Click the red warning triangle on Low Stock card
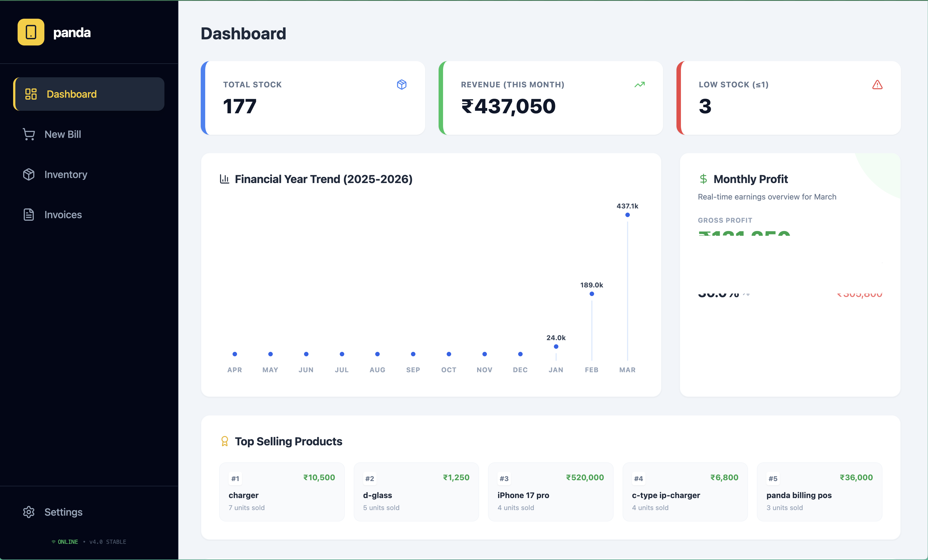 point(877,85)
